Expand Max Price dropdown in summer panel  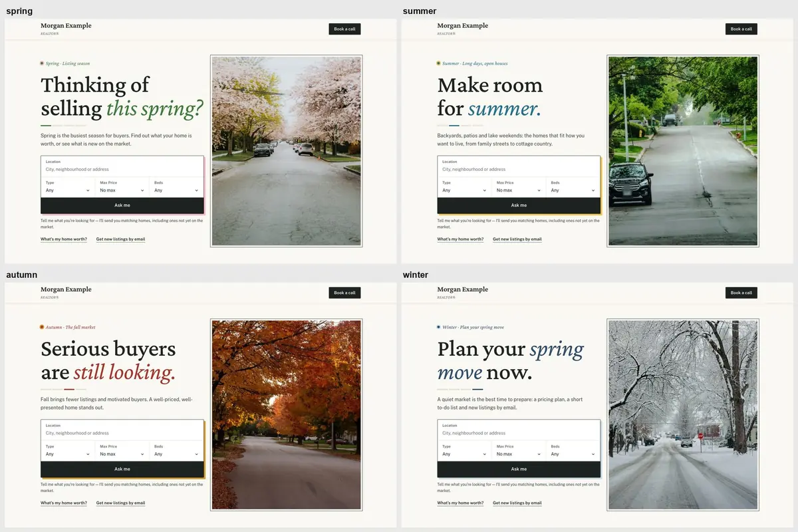[x=519, y=187]
